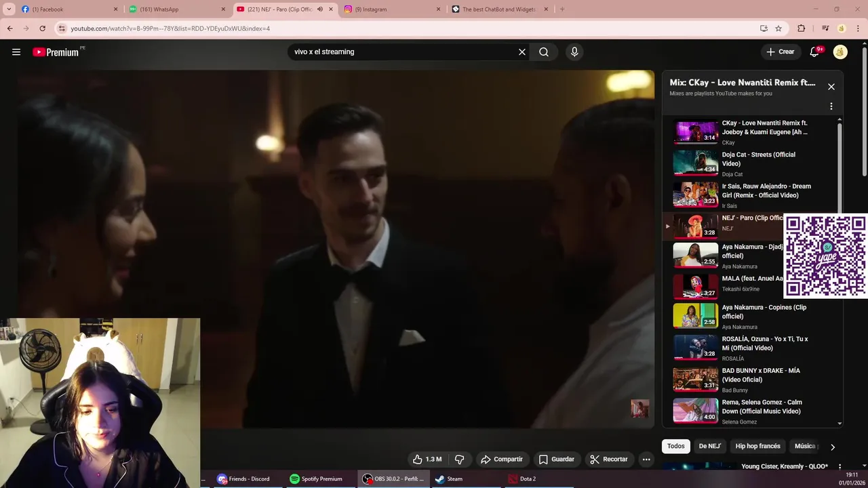Dislike the video

pyautogui.click(x=460, y=460)
